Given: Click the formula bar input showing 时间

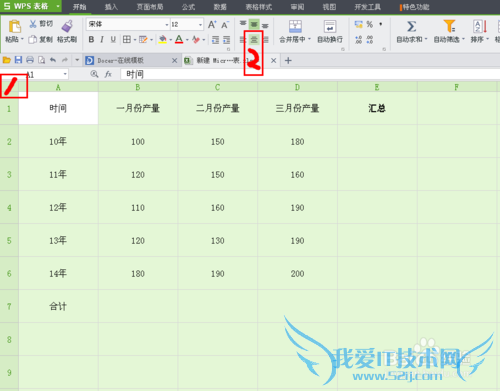Looking at the screenshot, I should (x=310, y=74).
